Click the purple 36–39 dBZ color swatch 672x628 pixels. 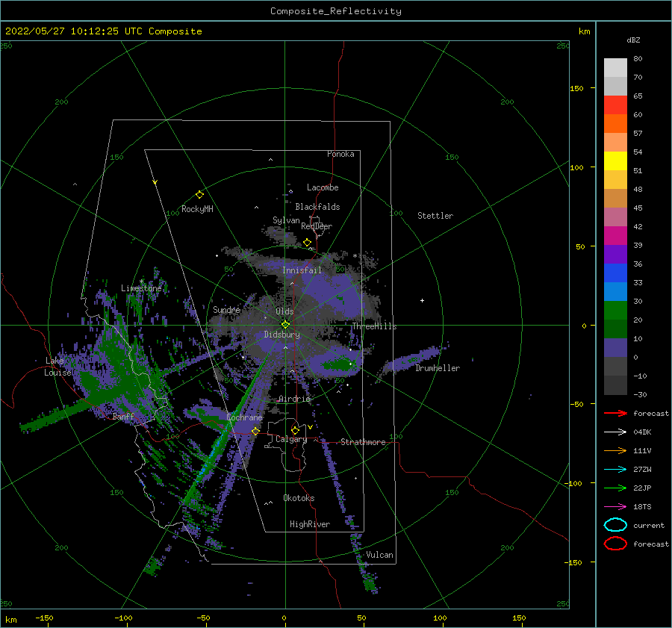pos(615,254)
